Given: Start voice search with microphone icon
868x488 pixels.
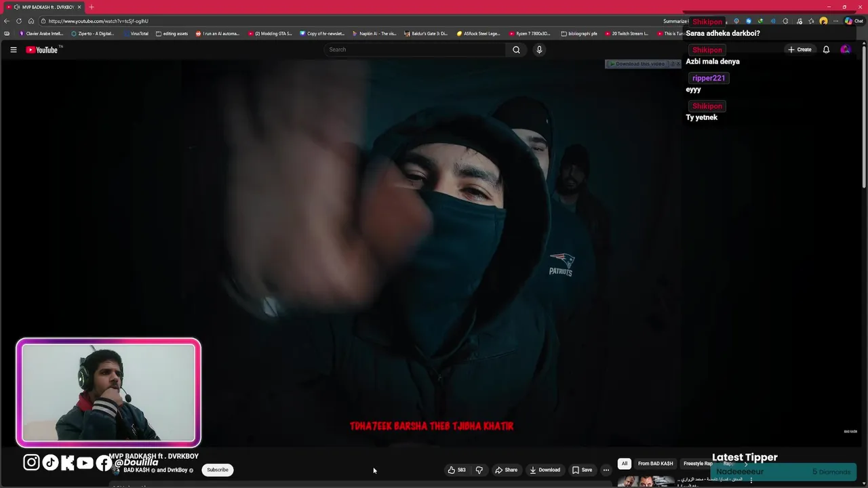Looking at the screenshot, I should 539,49.
